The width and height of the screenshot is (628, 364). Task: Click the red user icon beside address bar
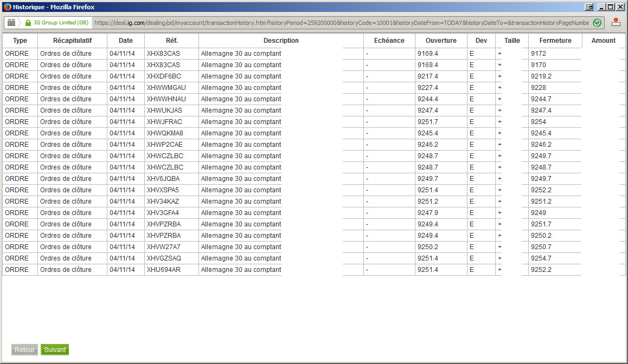pos(616,22)
